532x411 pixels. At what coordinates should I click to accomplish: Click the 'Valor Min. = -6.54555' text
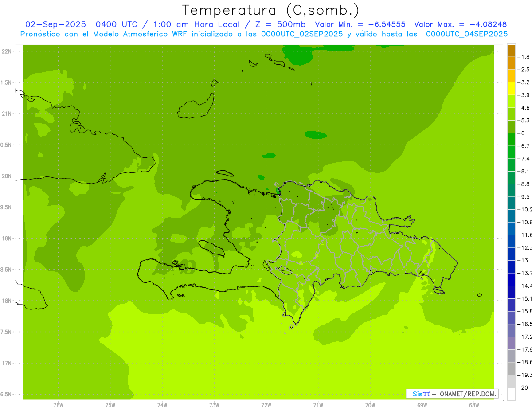coord(360,24)
